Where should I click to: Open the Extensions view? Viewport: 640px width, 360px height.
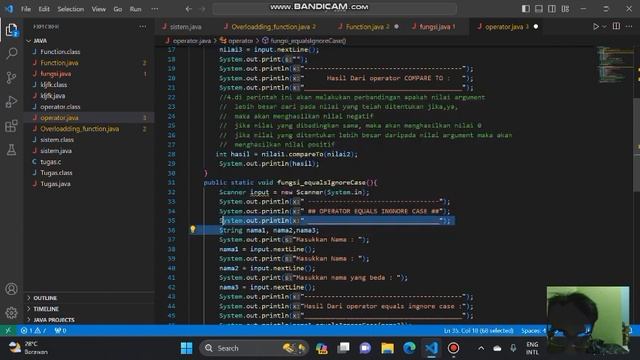coord(11,126)
